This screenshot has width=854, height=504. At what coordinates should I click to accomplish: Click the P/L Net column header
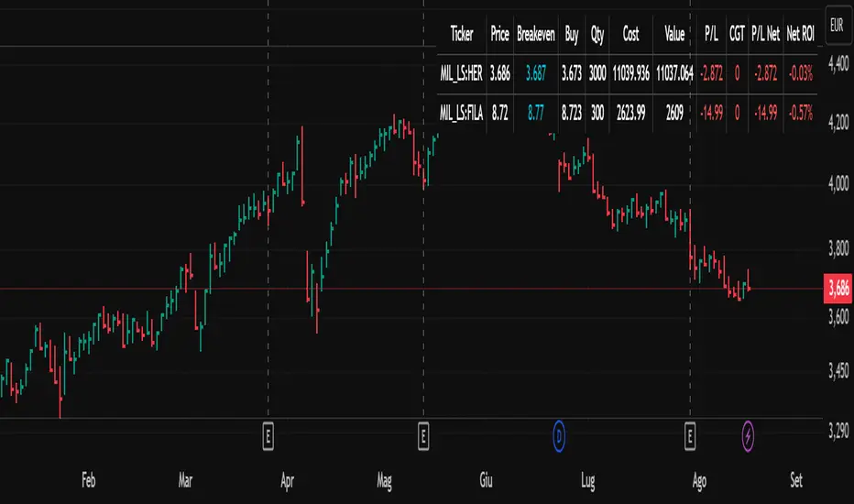pos(766,34)
